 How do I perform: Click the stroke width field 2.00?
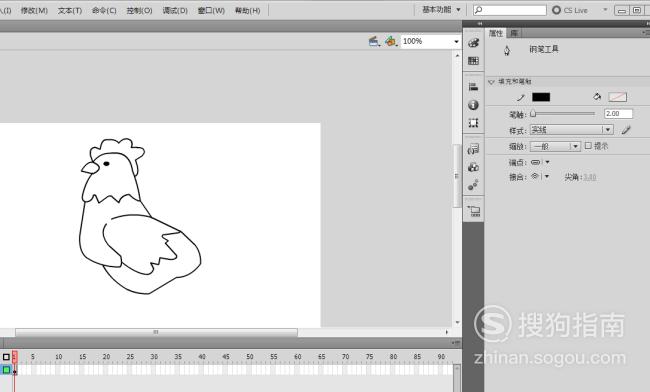pyautogui.click(x=618, y=114)
